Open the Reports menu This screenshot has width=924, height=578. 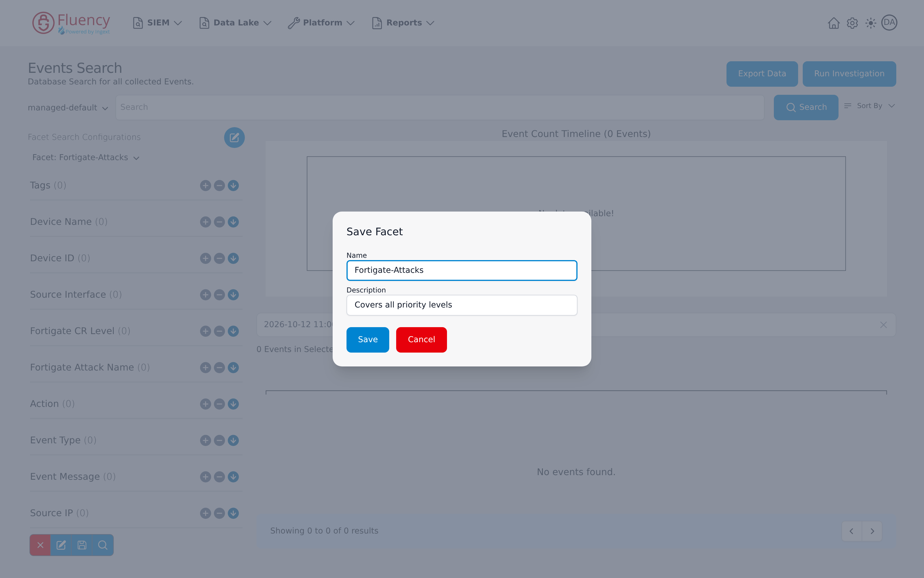click(x=403, y=23)
